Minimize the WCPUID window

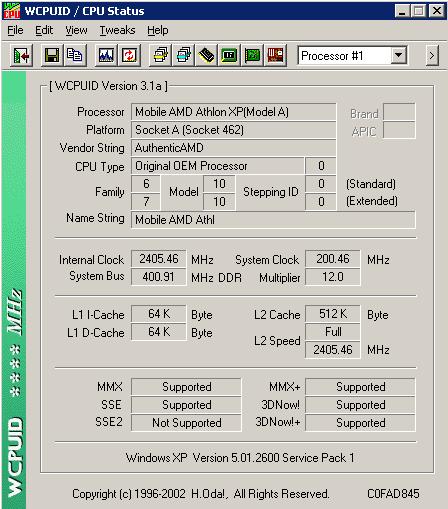pyautogui.click(x=402, y=11)
